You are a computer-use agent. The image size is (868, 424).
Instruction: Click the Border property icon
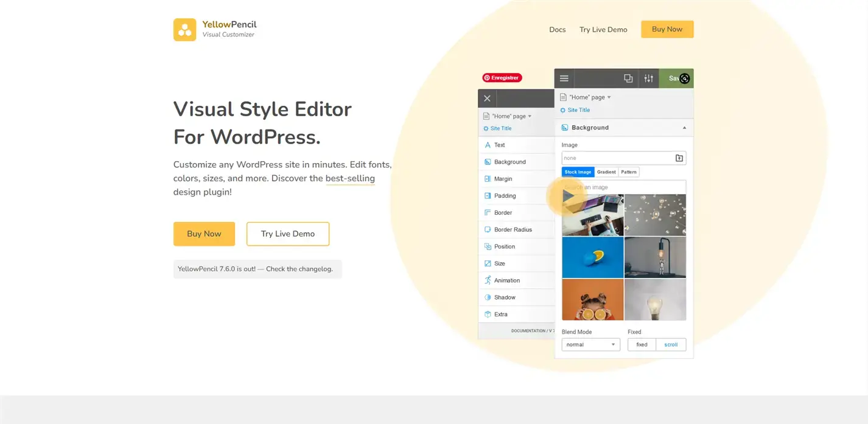(488, 213)
